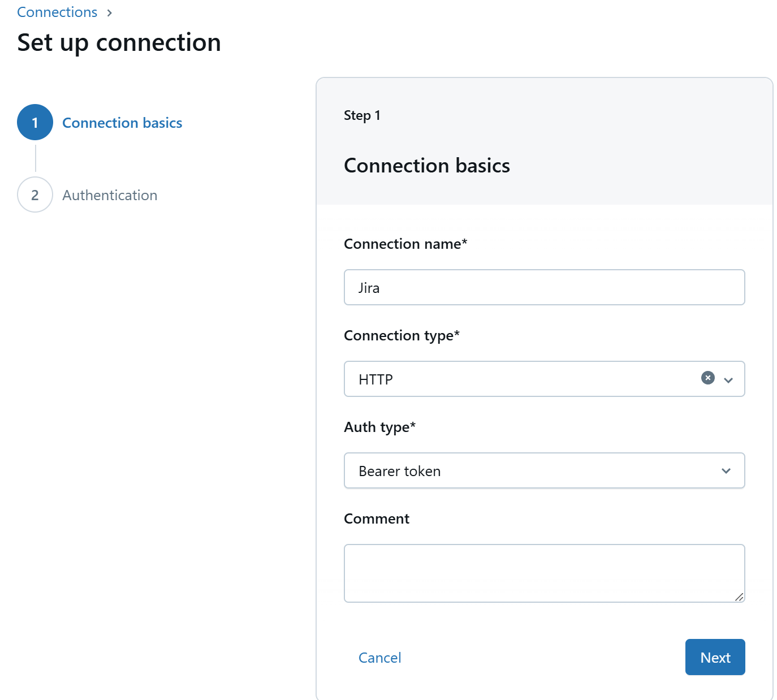Grab the Comment box resize handle
Viewport: 777px width, 700px height.
[739, 597]
